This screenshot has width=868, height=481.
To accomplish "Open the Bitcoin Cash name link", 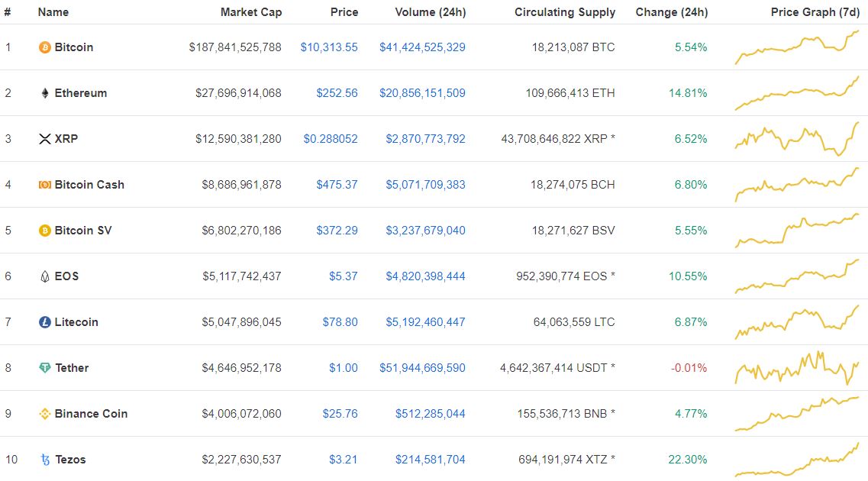I will [89, 185].
